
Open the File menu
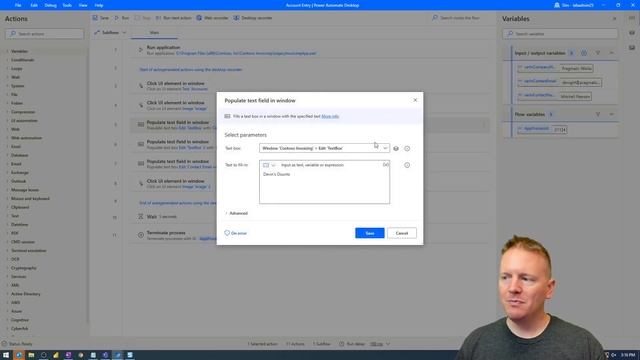point(18,5)
